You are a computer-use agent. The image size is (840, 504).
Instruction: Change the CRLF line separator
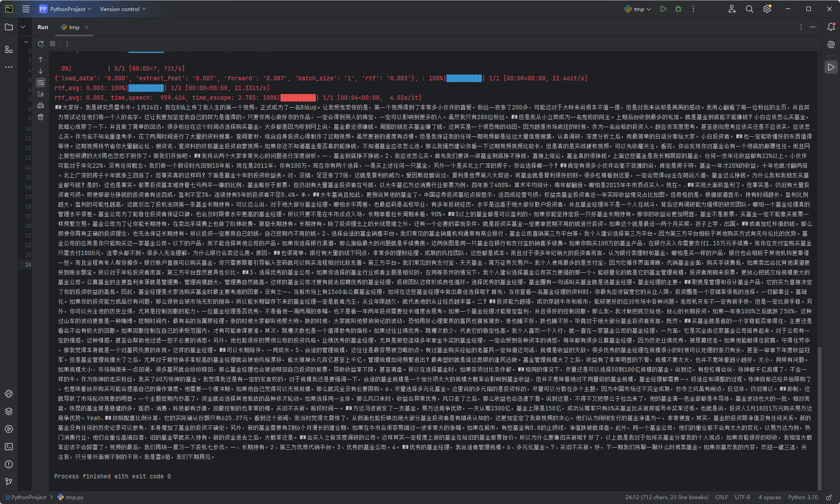click(x=722, y=497)
